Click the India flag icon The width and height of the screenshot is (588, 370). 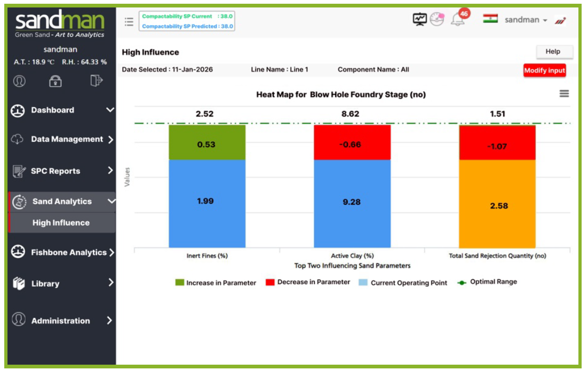(490, 19)
